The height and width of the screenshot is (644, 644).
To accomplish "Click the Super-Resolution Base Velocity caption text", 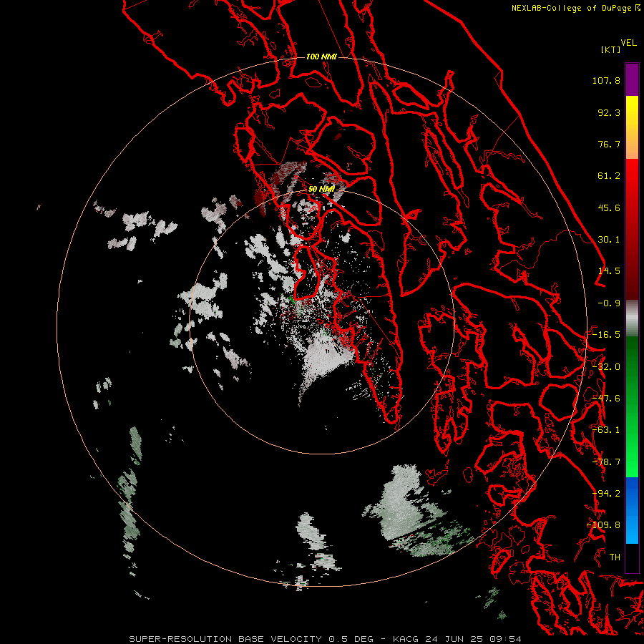I will coord(325,639).
